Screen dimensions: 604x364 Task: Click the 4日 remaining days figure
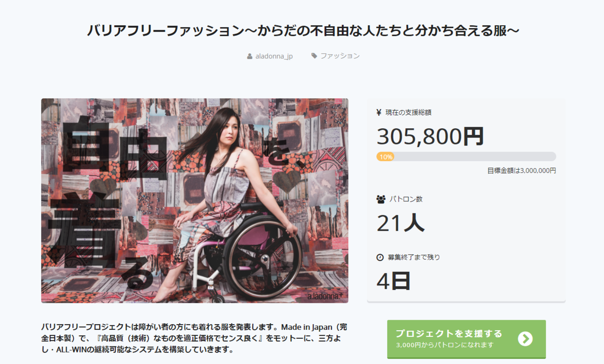click(x=394, y=281)
